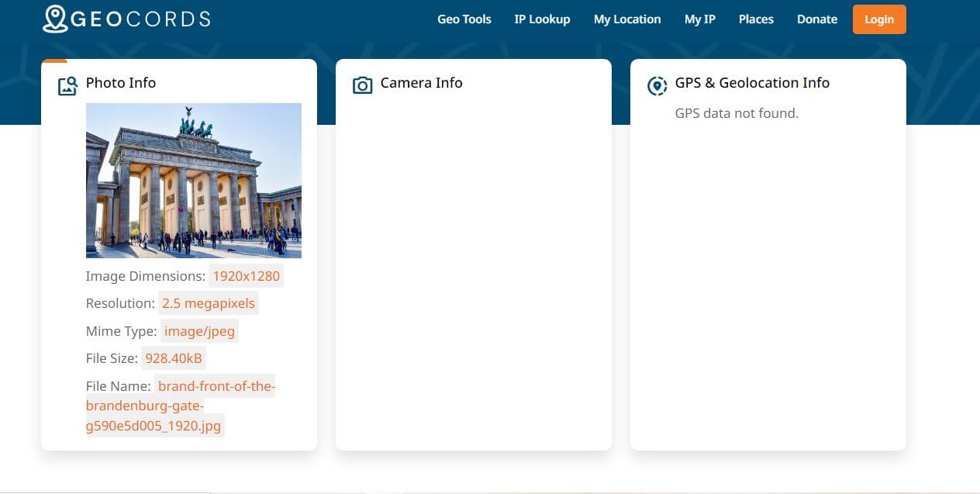Screen dimensions: 980x494
Task: Select the 1920x1280 image dimensions value
Action: coord(246,276)
